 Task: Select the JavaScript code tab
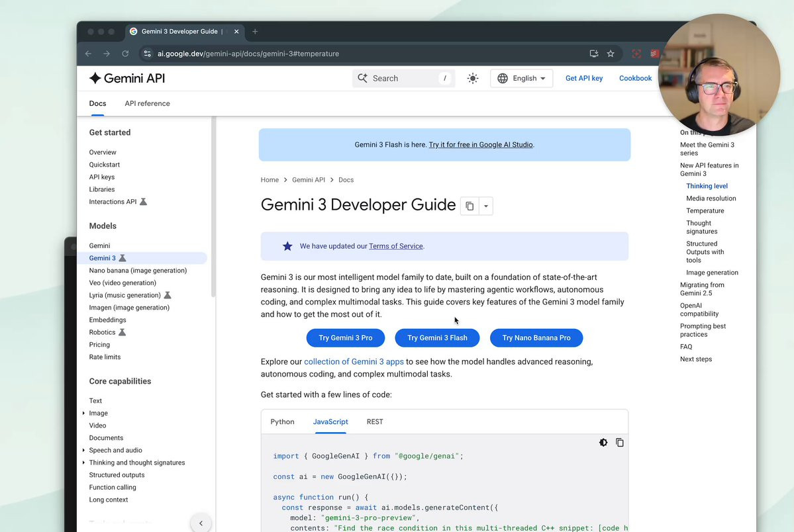[330, 421]
